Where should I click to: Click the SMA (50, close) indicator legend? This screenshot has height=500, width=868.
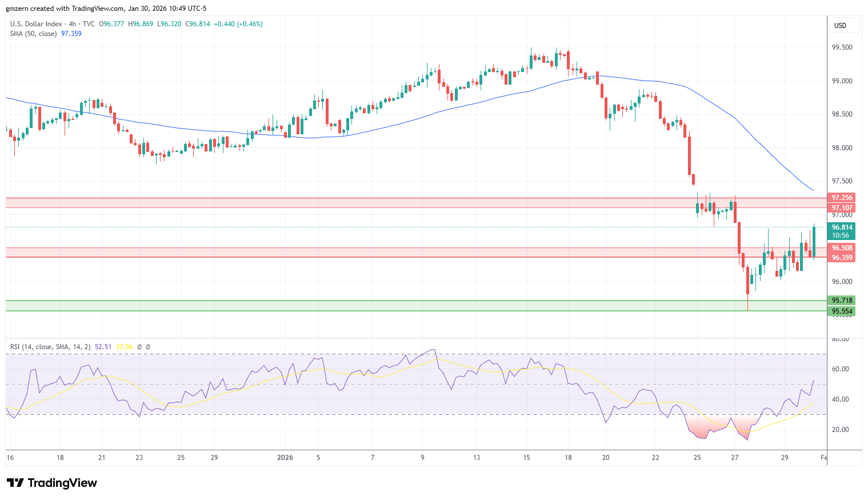[34, 34]
